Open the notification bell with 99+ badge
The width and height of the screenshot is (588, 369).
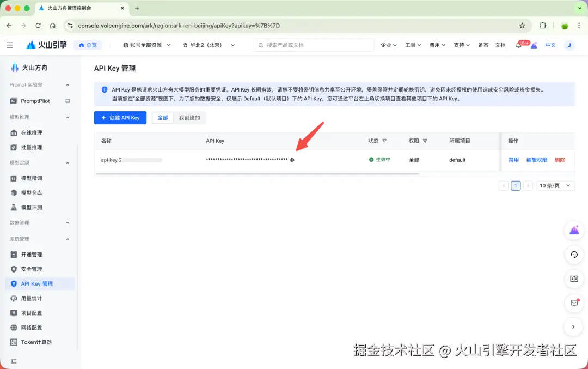tap(519, 45)
